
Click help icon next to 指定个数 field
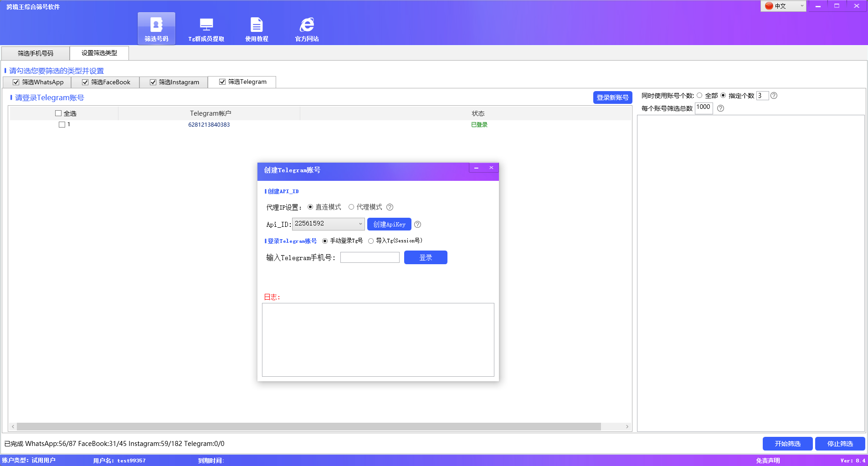coord(774,96)
